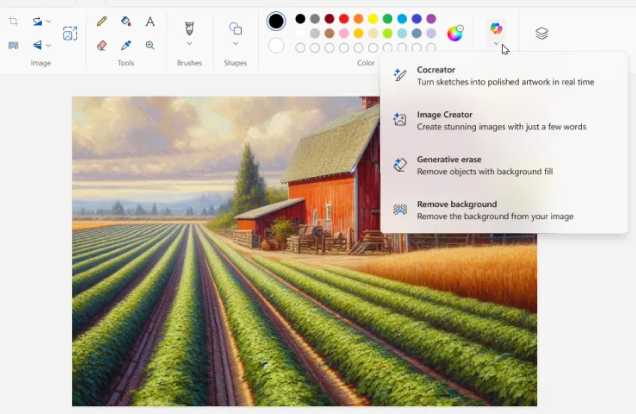The image size is (636, 414).
Task: Choose Image Creator menu entry
Action: click(x=504, y=121)
